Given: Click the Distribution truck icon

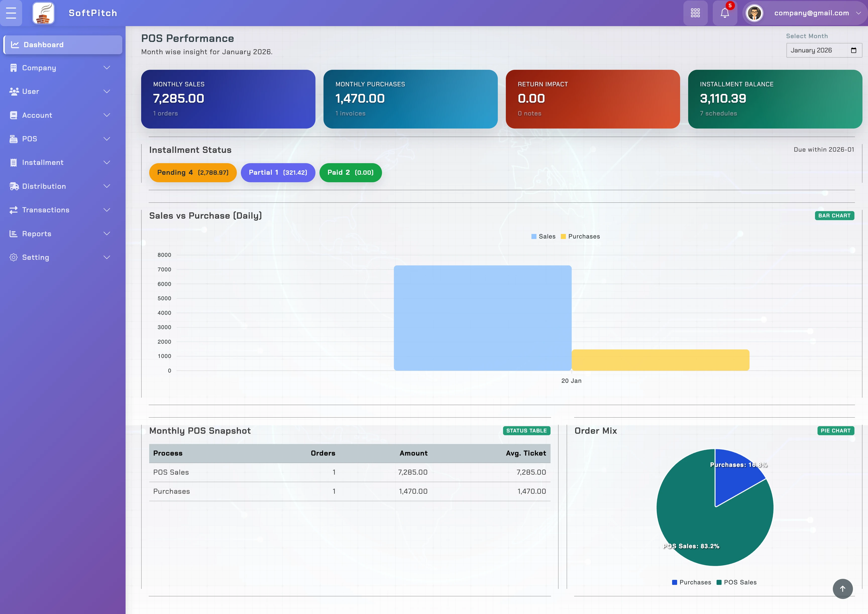Looking at the screenshot, I should 14,186.
